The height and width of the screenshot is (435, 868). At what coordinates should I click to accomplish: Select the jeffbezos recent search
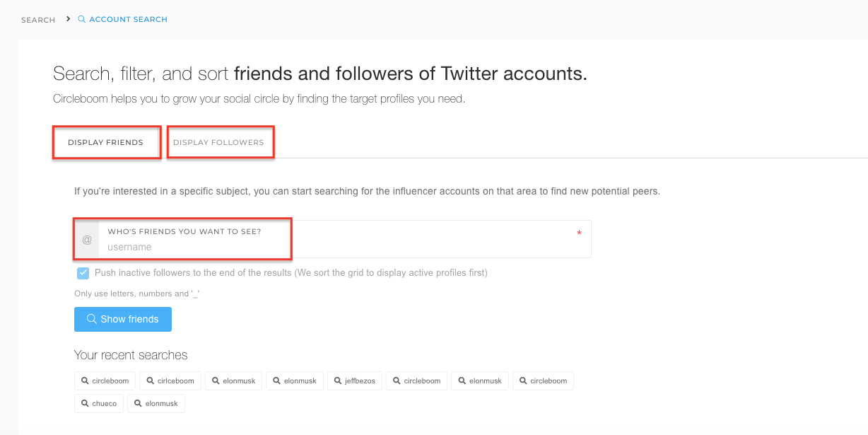point(354,381)
